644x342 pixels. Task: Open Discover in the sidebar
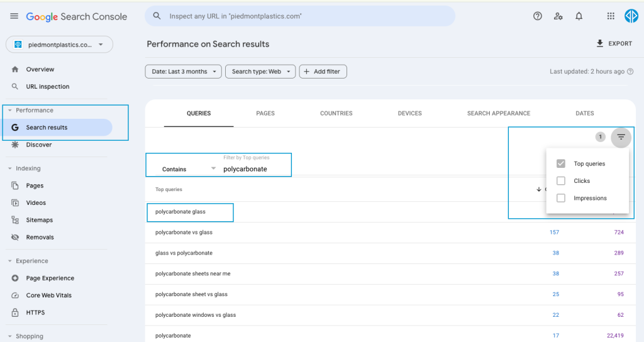[39, 145]
